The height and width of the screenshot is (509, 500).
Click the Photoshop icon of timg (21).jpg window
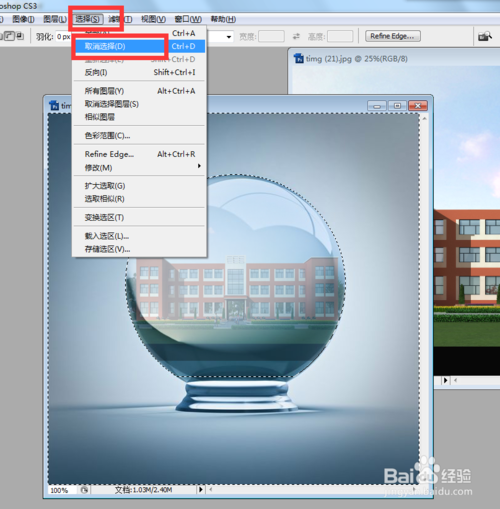pos(299,58)
